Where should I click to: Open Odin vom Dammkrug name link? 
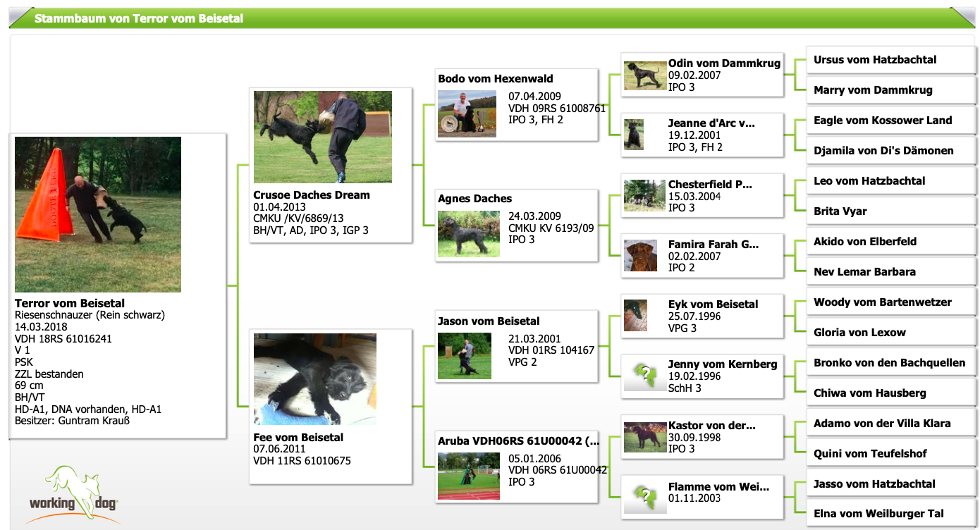click(724, 63)
